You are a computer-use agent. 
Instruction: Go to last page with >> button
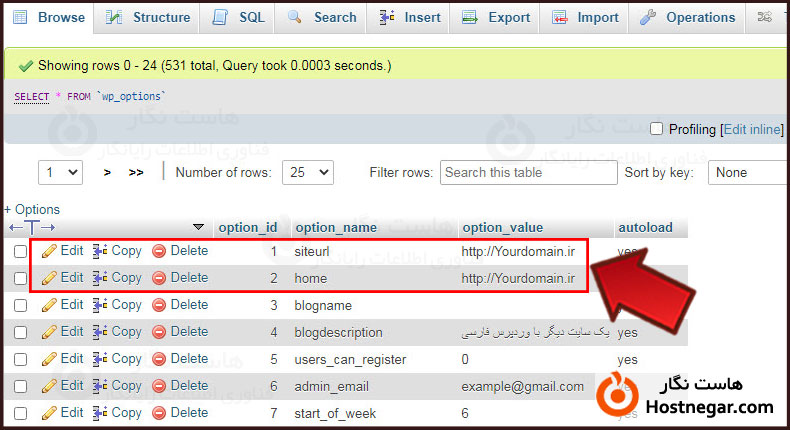click(137, 172)
